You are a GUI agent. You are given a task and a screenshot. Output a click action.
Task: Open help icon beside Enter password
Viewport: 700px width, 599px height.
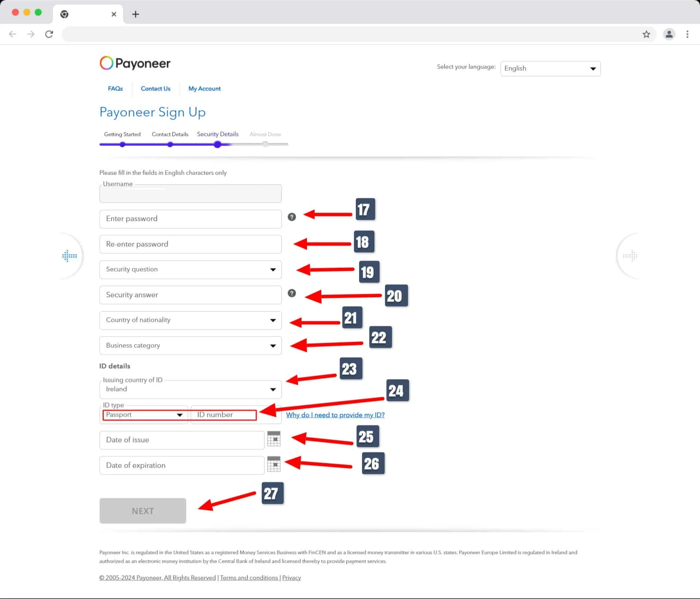(292, 217)
